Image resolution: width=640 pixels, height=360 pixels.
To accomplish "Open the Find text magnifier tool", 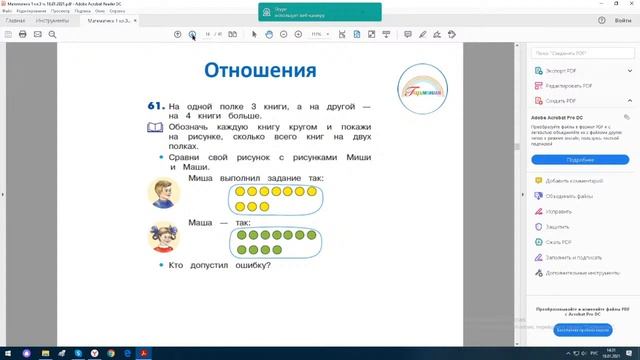I will pos(52,34).
